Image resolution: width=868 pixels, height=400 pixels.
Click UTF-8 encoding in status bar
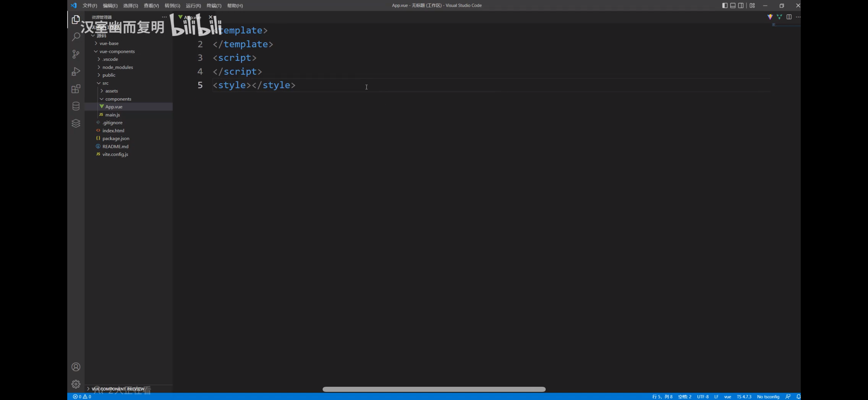pos(703,397)
